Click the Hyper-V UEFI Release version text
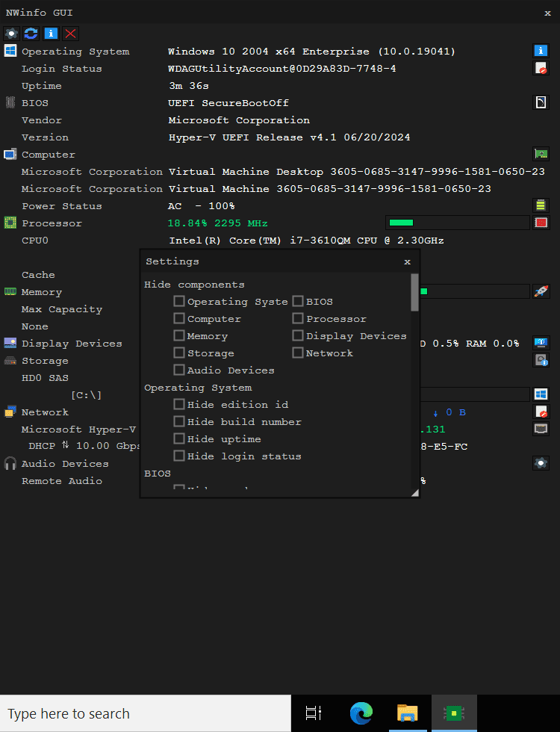560x732 pixels. tap(290, 137)
